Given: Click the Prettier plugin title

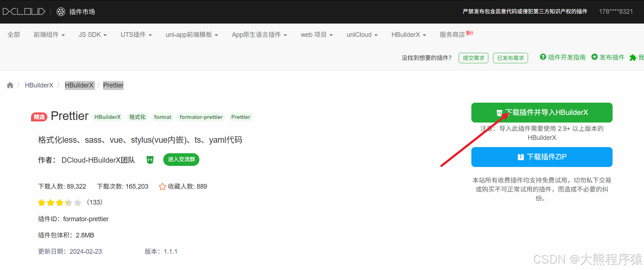Looking at the screenshot, I should pyautogui.click(x=70, y=116).
